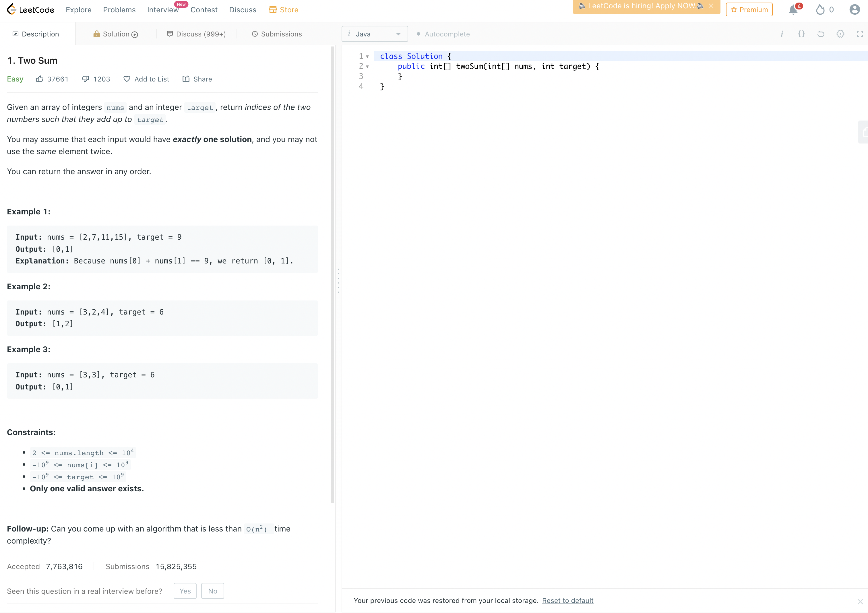Open editor settings gear icon
The image size is (868, 613).
[840, 34]
